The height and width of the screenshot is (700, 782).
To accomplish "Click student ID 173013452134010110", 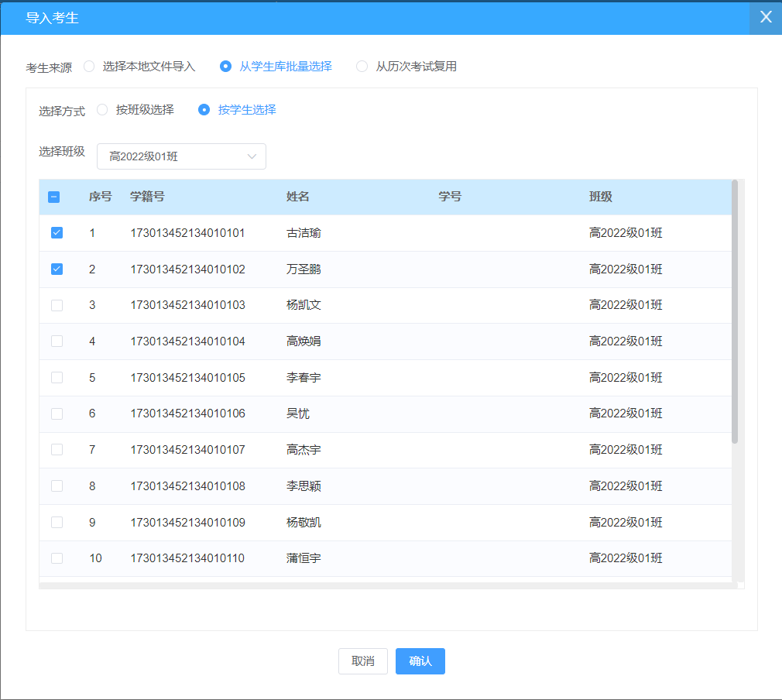I will (187, 558).
